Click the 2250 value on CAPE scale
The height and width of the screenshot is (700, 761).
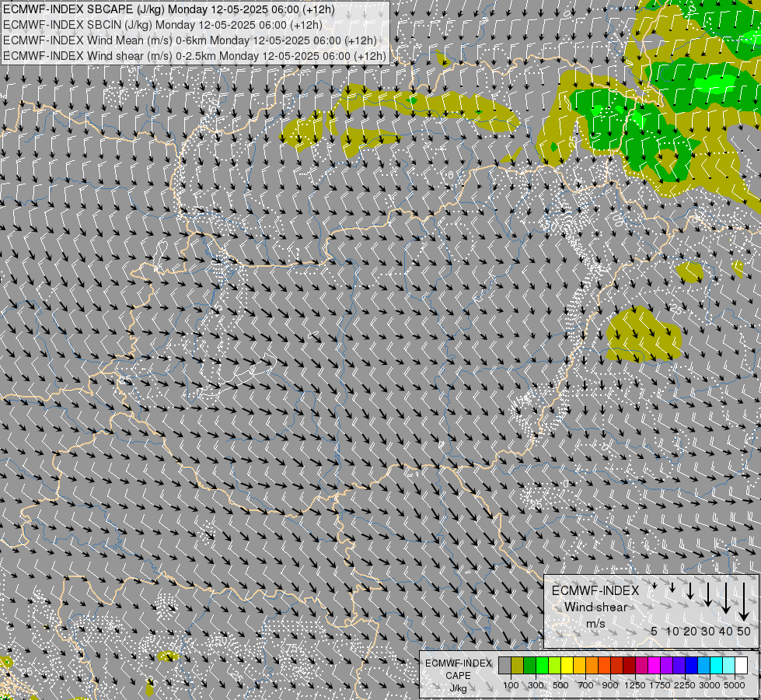(x=685, y=685)
